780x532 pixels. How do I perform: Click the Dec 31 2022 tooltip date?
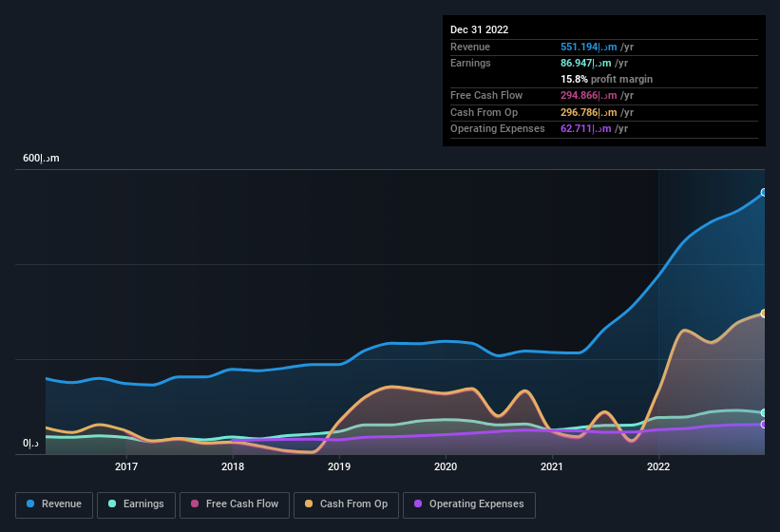coord(480,29)
